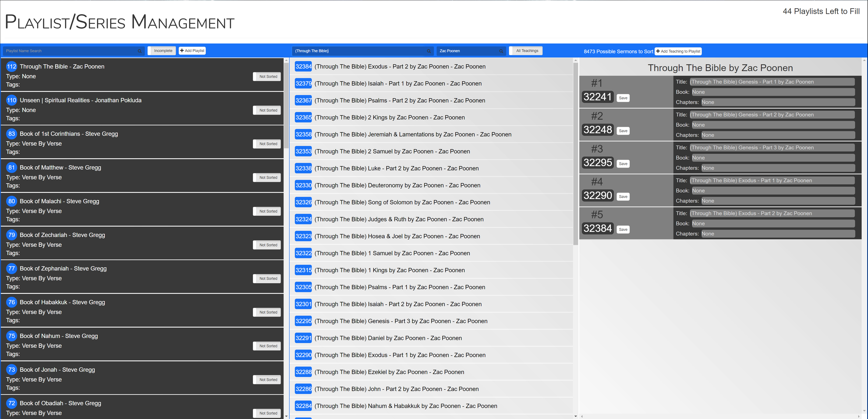868x419 pixels.
Task: Click the sermon list vertical scrollbar thumb
Action: [x=575, y=154]
